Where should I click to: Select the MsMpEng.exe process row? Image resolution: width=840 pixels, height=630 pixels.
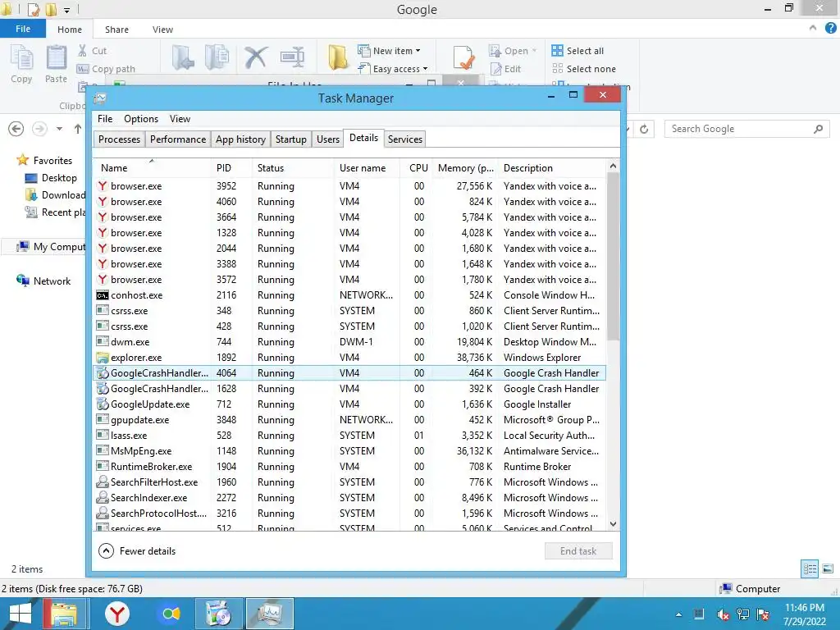(349, 450)
